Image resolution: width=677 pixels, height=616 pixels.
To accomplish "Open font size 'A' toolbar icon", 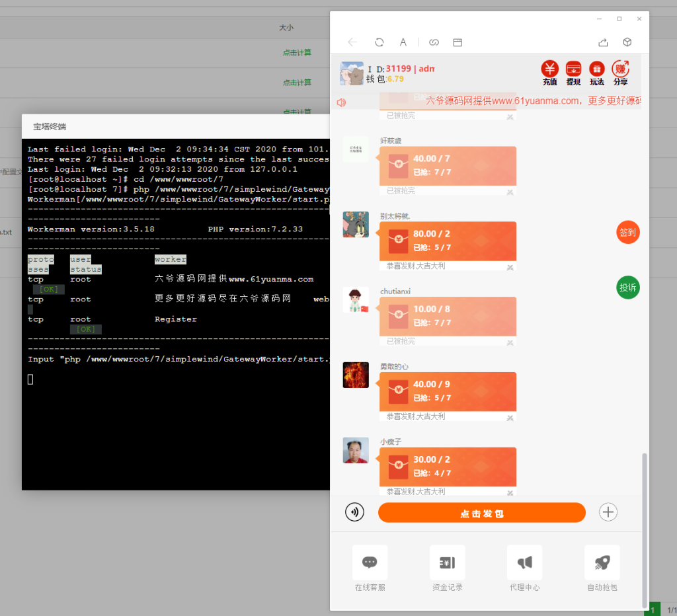I will click(403, 42).
